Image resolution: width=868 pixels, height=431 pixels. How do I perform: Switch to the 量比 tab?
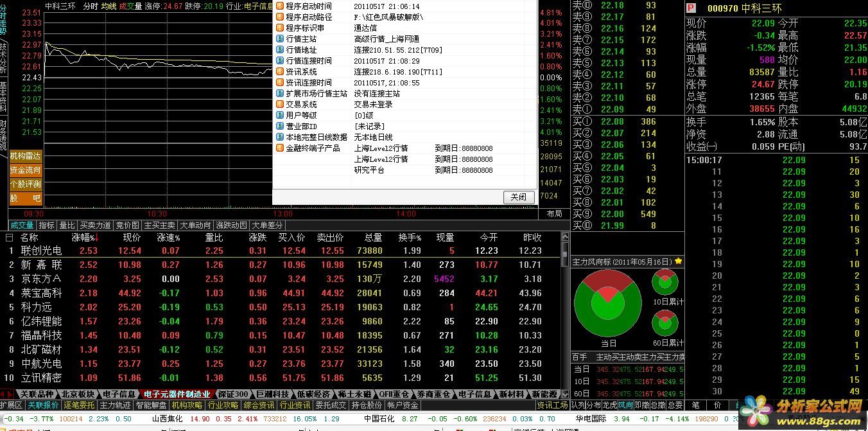(67, 225)
